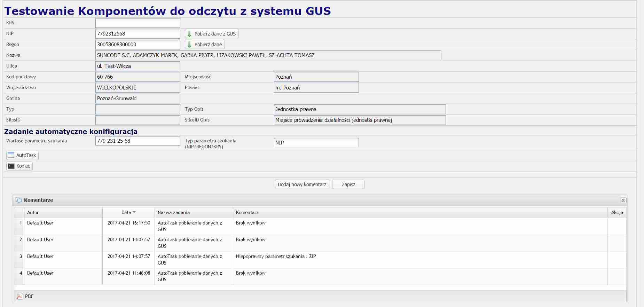Click the Nazwa field showing SUNCODE S.C.
This screenshot has width=644, height=307.
tap(268, 55)
